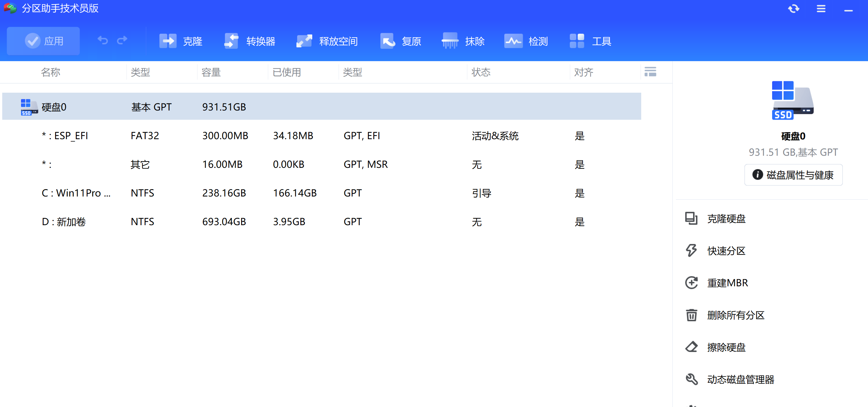This screenshot has height=407, width=868.
Task: Select the ESP_EFI partition row
Action: 321,135
